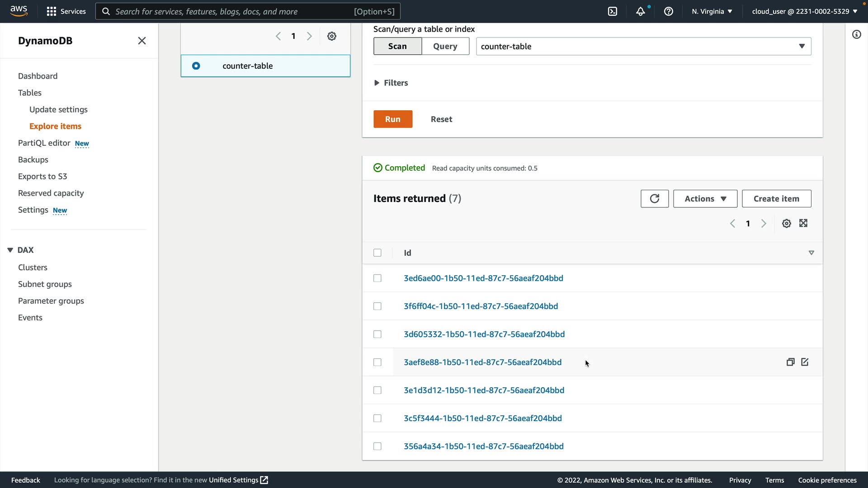The width and height of the screenshot is (868, 488).
Task: Open item 356a4a34 link
Action: [483, 446]
